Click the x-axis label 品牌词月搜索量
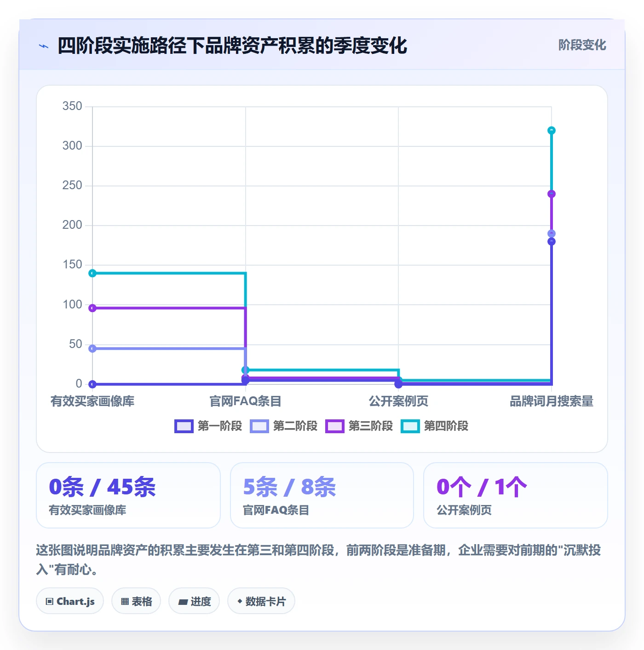 pos(552,401)
